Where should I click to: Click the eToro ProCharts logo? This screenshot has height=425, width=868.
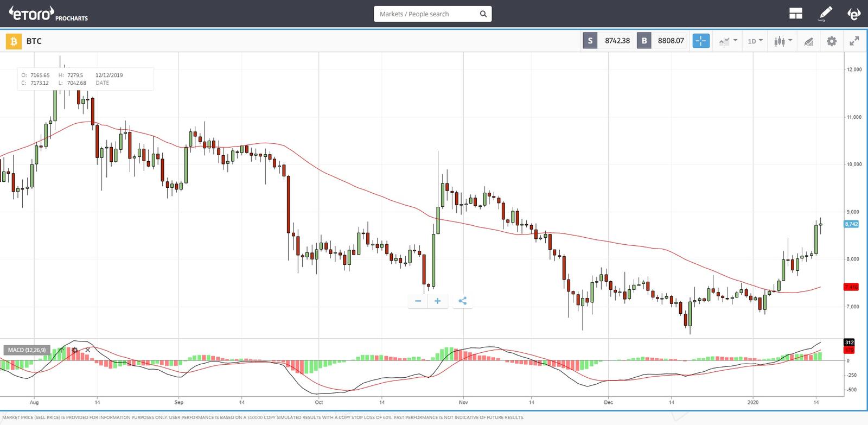tap(48, 14)
